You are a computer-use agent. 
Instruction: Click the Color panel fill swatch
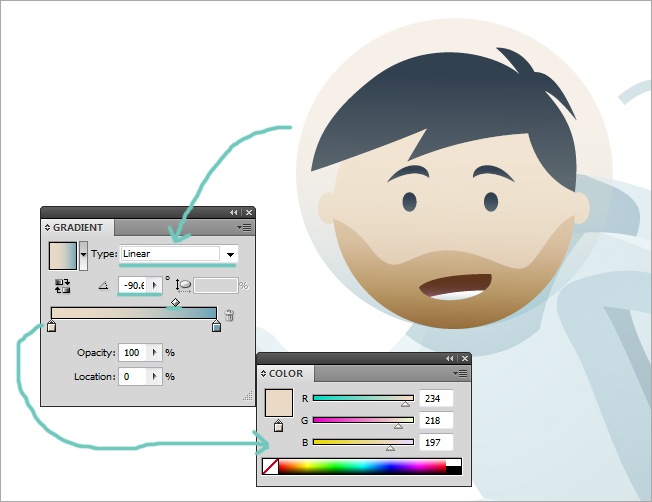click(279, 403)
